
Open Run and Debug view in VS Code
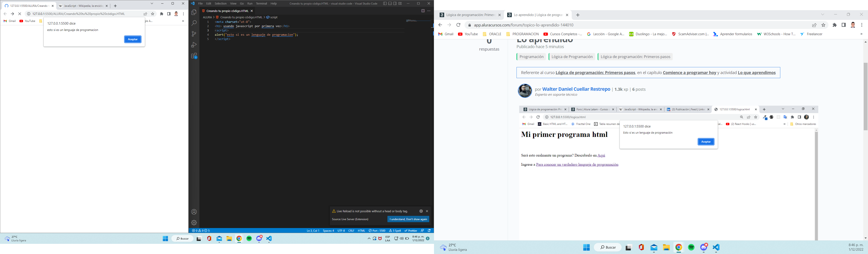pos(194,45)
